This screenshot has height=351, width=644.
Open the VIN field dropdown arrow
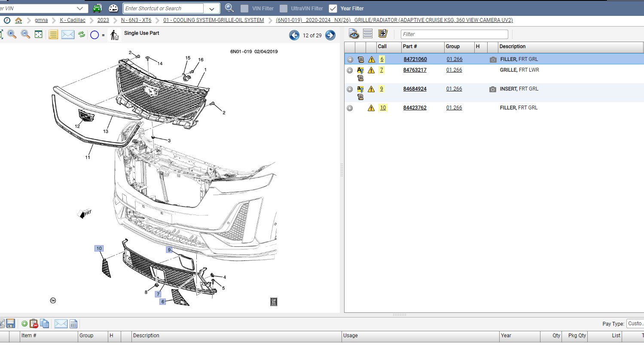click(80, 8)
